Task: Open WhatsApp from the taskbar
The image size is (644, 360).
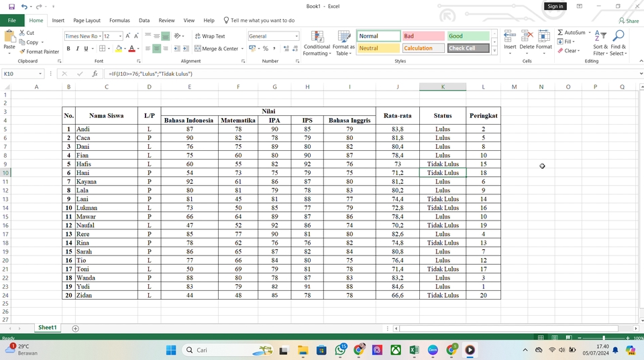Action: pyautogui.click(x=340, y=350)
